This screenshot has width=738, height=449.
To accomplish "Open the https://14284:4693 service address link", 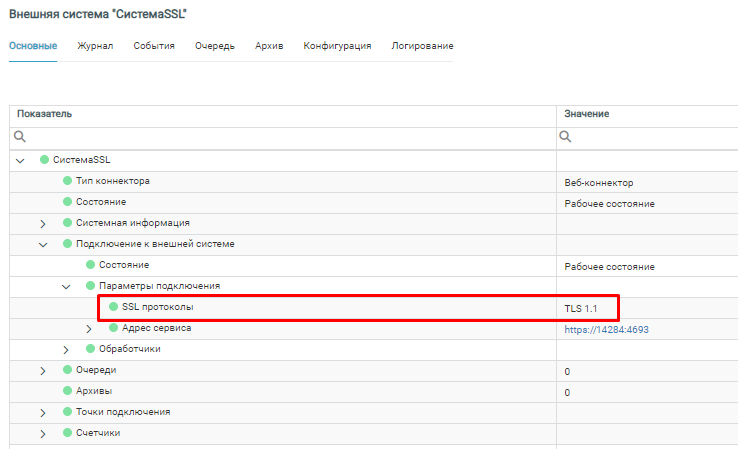I will click(x=608, y=329).
